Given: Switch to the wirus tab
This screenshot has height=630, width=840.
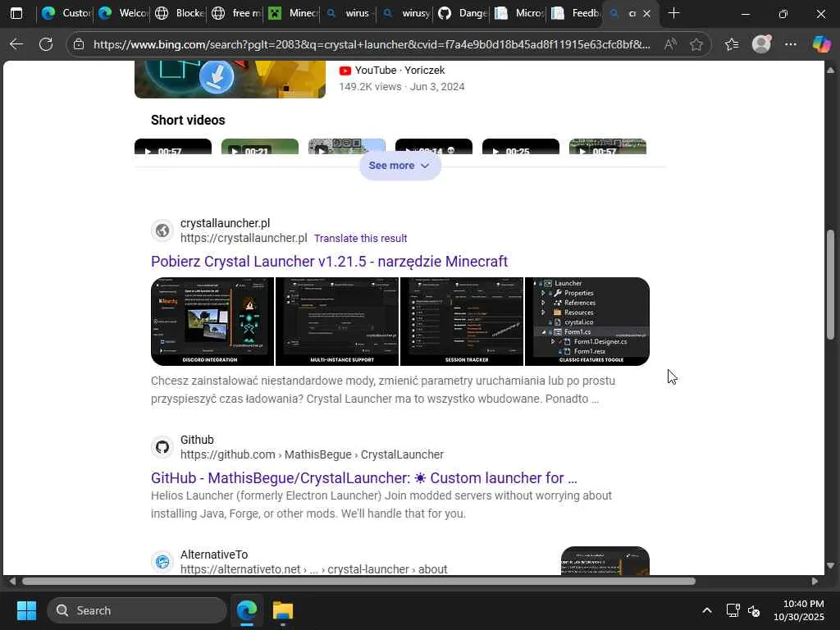Looking at the screenshot, I should pyautogui.click(x=349, y=13).
